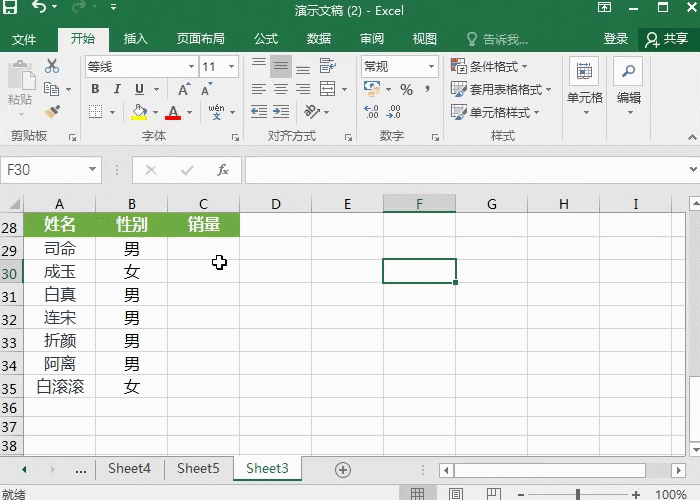Viewport: 700px width, 500px height.
Task: Click the Cut scissors icon
Action: [x=52, y=66]
